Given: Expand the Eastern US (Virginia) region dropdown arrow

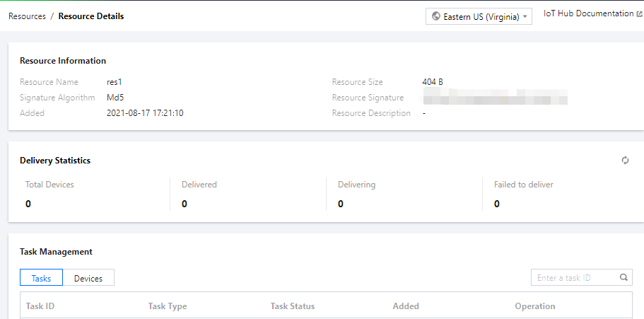Looking at the screenshot, I should coord(525,16).
